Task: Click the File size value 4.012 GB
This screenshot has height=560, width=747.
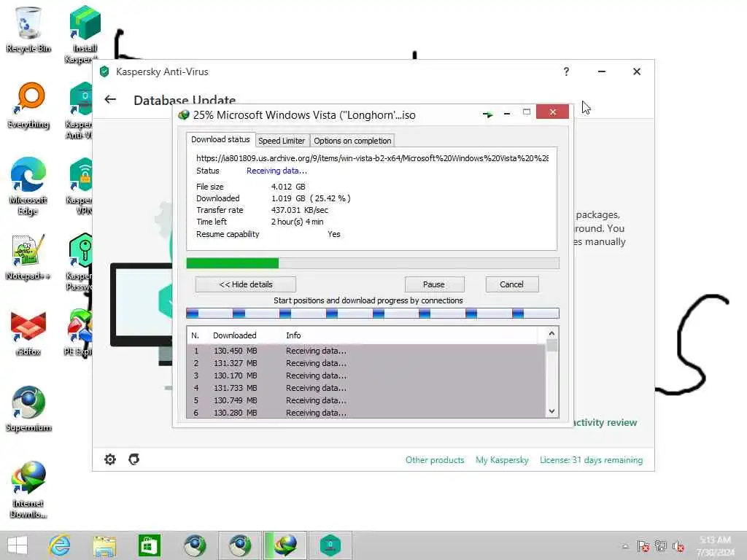Action: (288, 187)
